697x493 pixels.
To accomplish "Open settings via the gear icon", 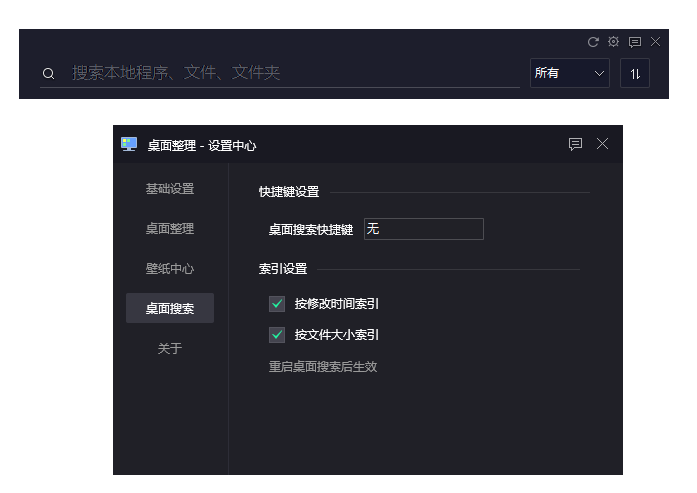I will pos(613,42).
